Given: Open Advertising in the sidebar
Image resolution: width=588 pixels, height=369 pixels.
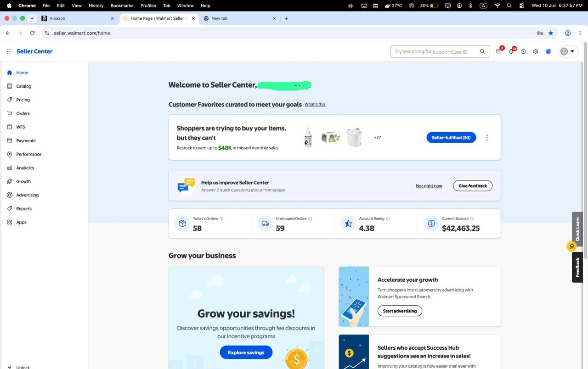Looking at the screenshot, I should [27, 195].
